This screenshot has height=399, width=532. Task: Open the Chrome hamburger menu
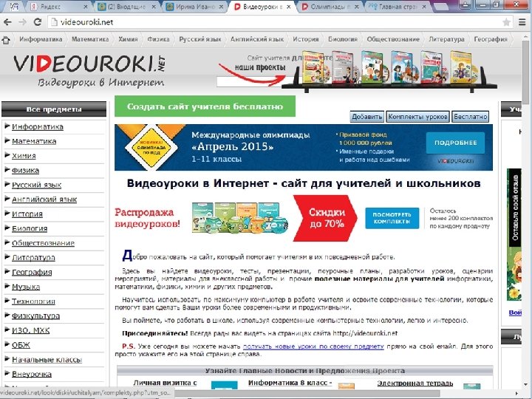[x=522, y=22]
